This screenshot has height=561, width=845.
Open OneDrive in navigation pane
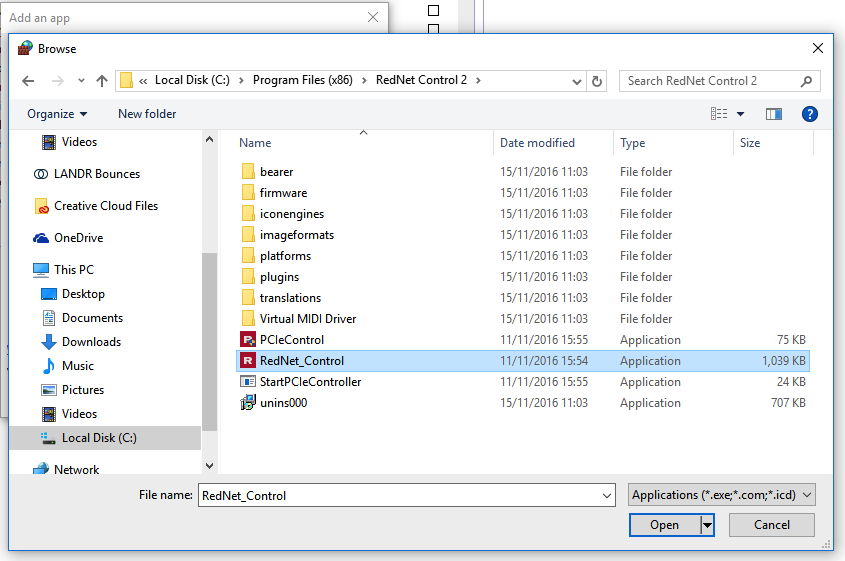[68, 238]
